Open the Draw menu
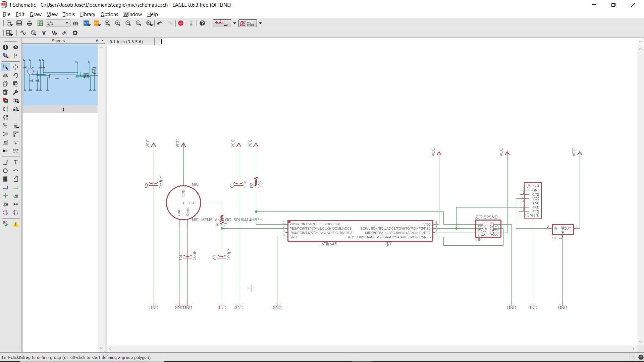 point(36,14)
